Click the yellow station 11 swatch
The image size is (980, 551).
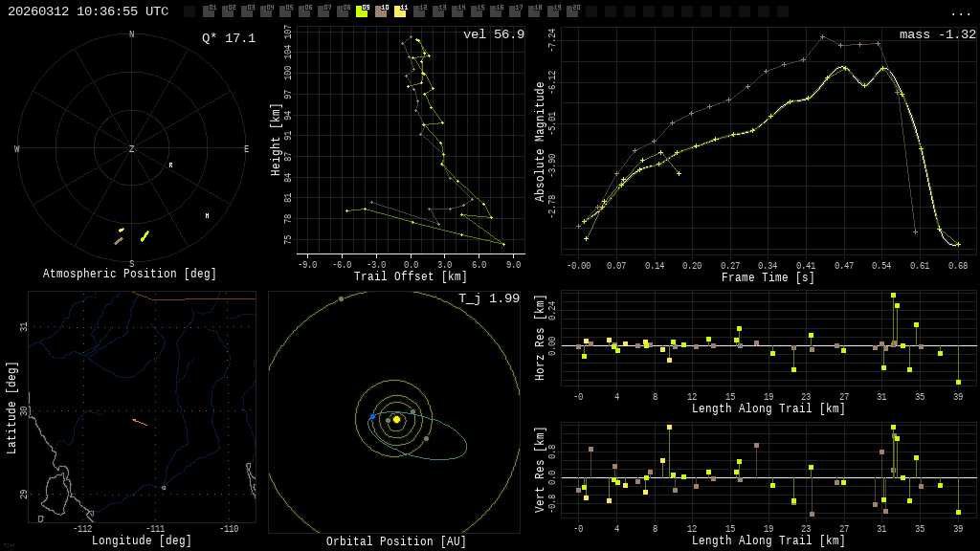click(x=399, y=11)
